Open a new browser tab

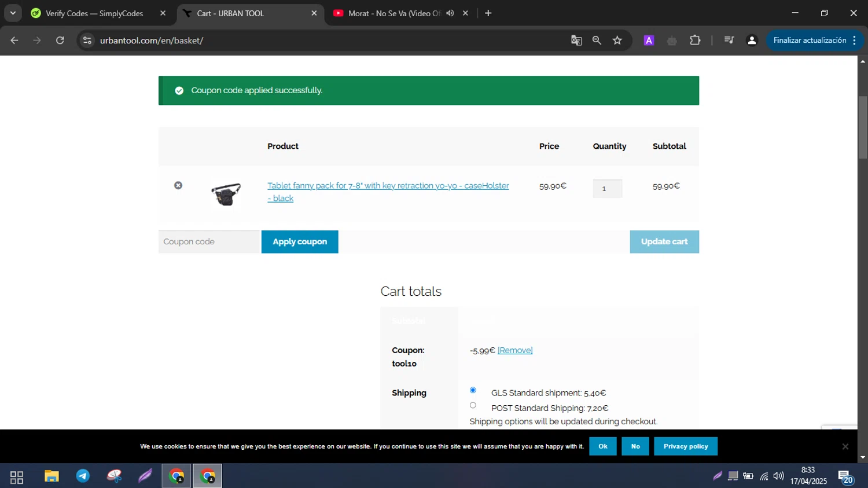[488, 13]
